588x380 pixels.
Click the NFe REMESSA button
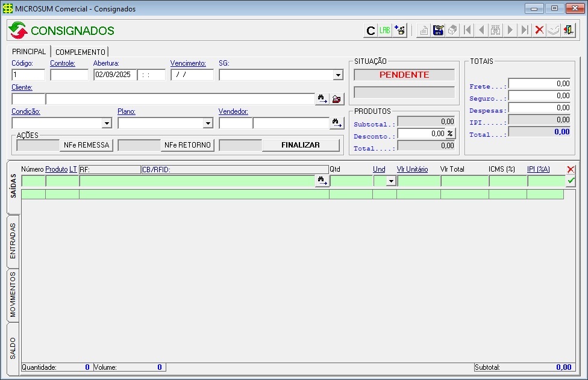pos(86,145)
